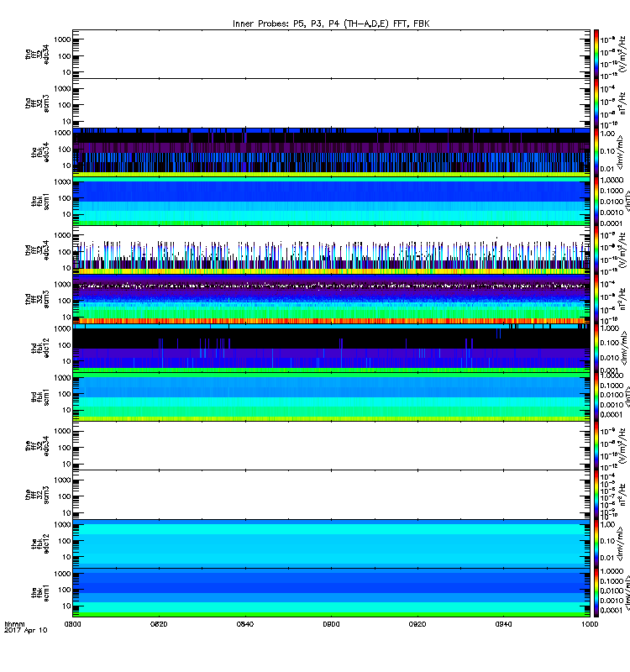Click the 0840 time axis label
This screenshot has width=630, height=672.
pyautogui.click(x=245, y=624)
